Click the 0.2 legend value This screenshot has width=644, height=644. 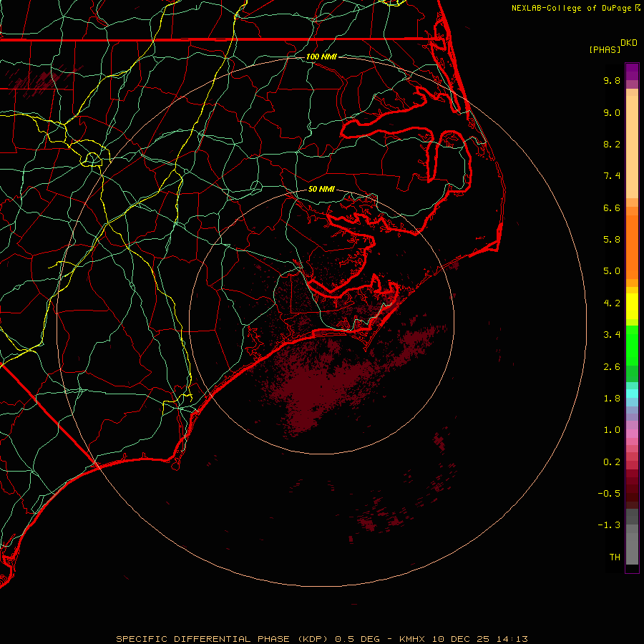click(x=612, y=462)
